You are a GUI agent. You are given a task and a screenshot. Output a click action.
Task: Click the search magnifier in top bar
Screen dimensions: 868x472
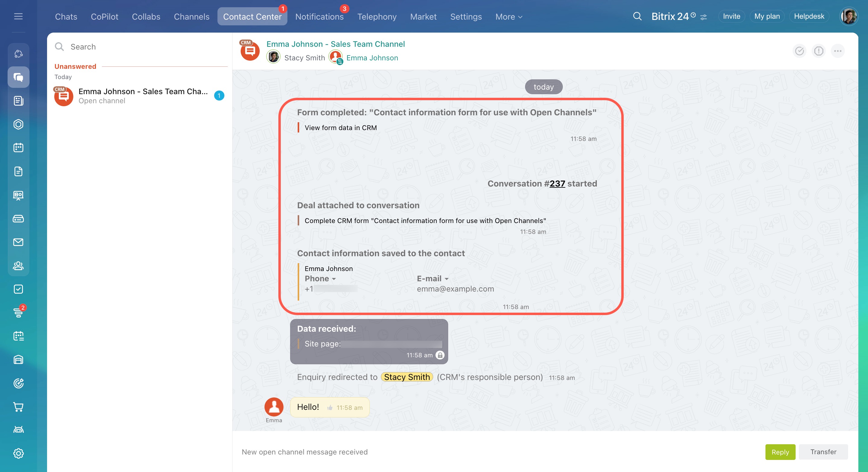pos(637,16)
